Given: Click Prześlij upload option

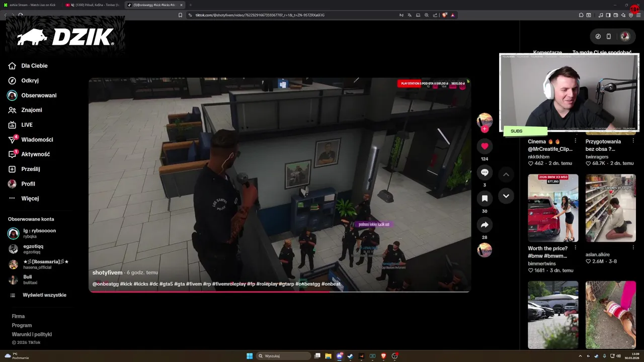Looking at the screenshot, I should 24,169.
